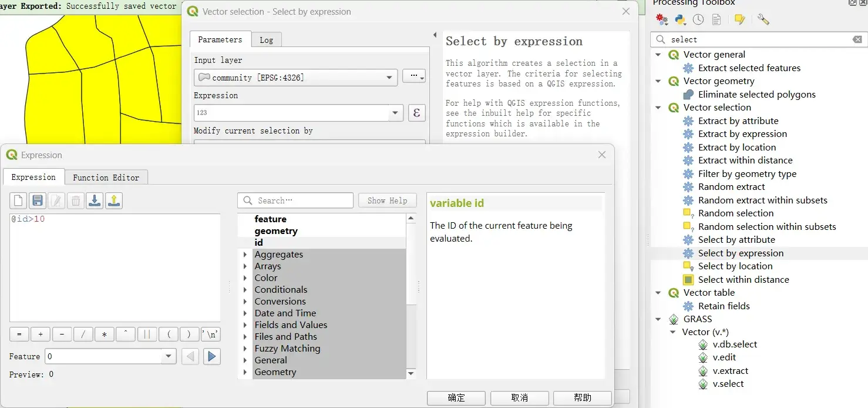
Task: Open processing history clock icon
Action: click(x=698, y=20)
